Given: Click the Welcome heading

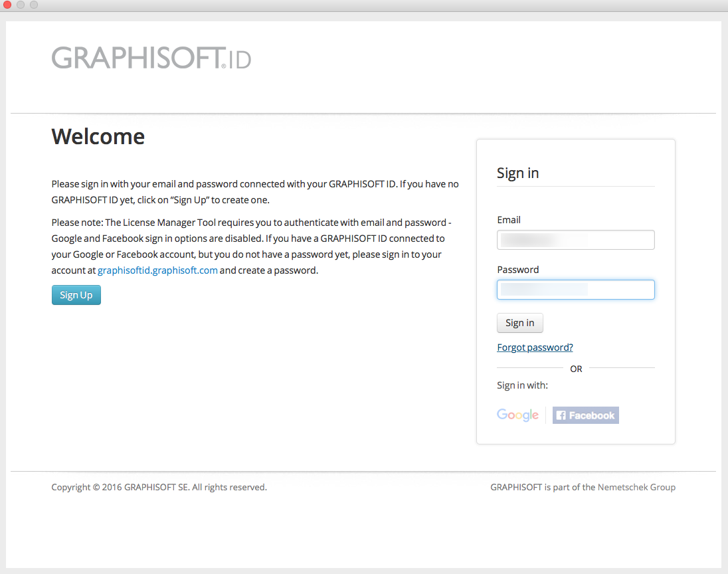Looking at the screenshot, I should click(98, 137).
